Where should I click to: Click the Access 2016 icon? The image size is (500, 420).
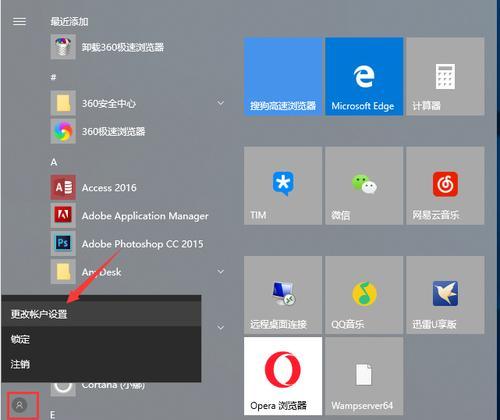coord(63,187)
